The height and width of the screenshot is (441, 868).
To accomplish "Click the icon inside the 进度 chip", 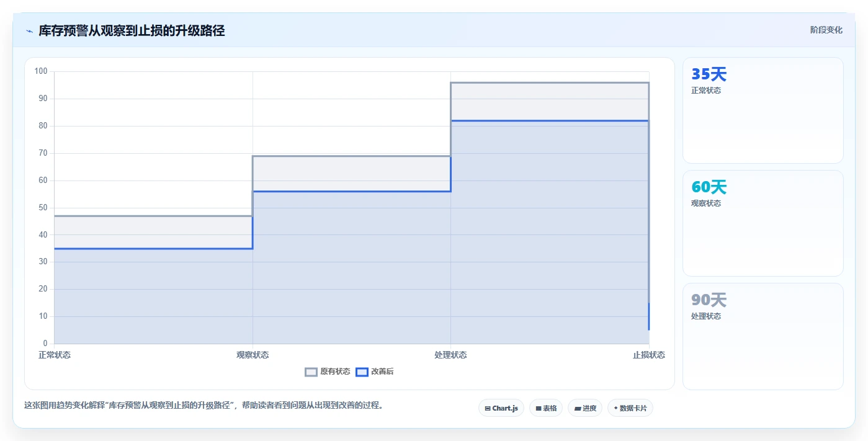I will pos(578,409).
